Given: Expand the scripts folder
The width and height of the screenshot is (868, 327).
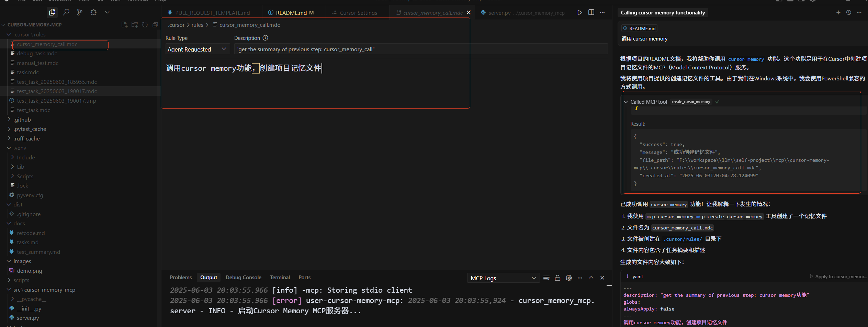Looking at the screenshot, I should (21, 280).
